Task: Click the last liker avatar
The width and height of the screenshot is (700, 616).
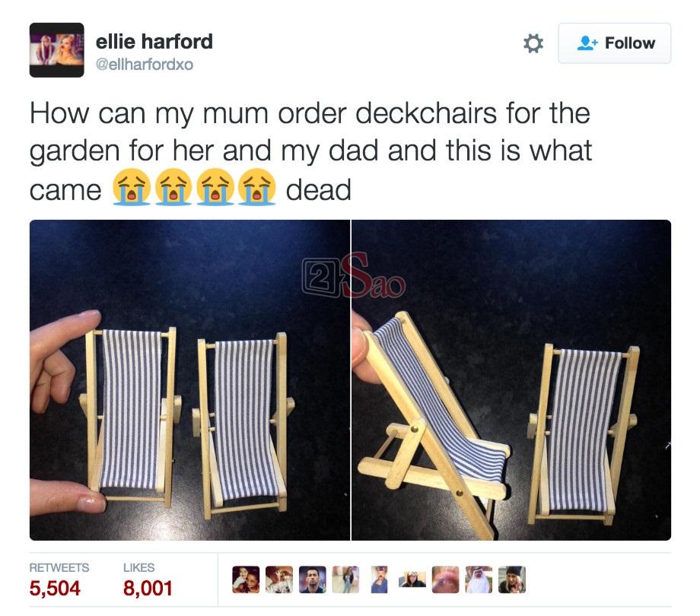Action: click(512, 579)
